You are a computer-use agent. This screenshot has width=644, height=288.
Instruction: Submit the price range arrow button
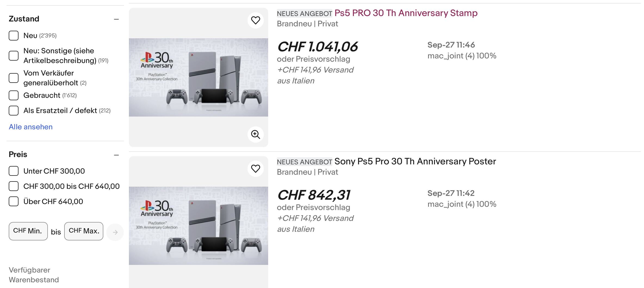[x=115, y=232]
